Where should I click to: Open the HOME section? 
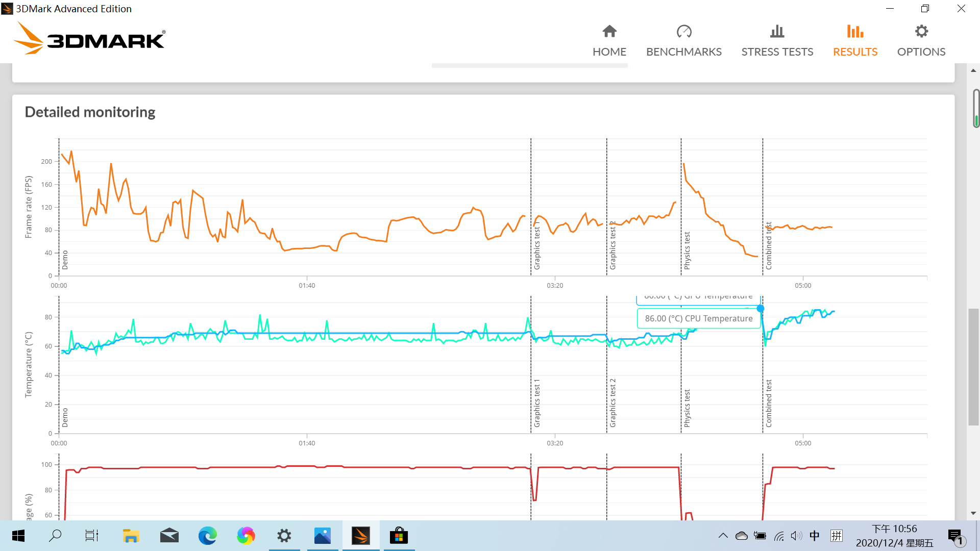coord(609,41)
